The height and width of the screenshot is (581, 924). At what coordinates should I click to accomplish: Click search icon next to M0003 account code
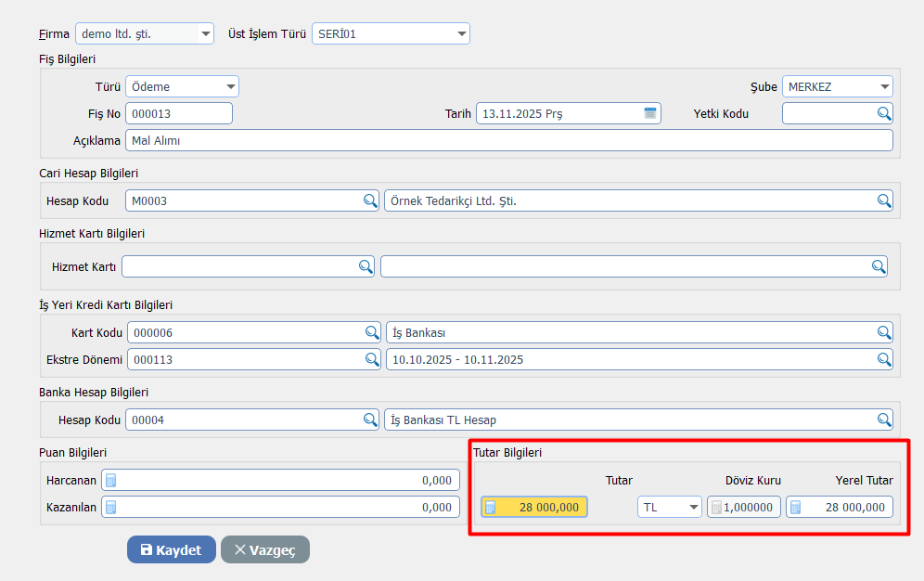pos(369,200)
